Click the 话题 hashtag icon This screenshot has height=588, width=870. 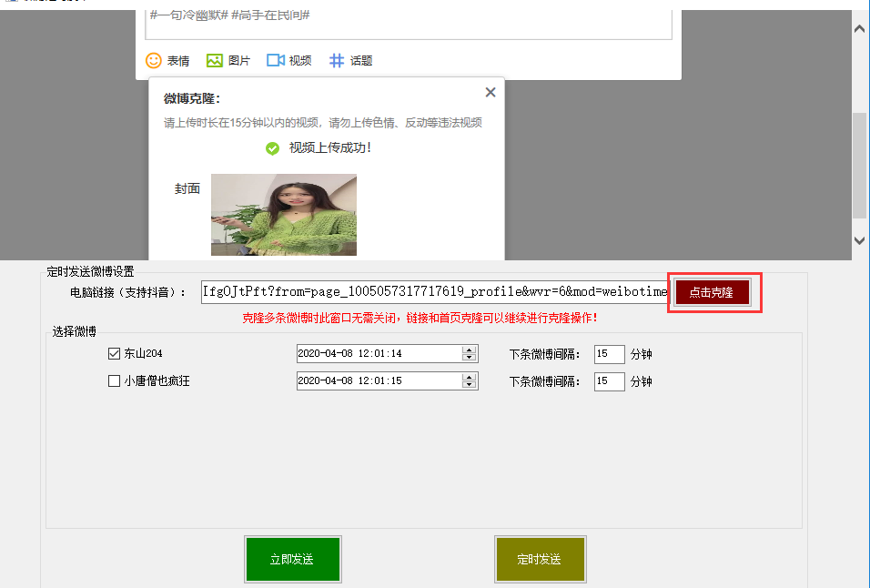coord(337,60)
